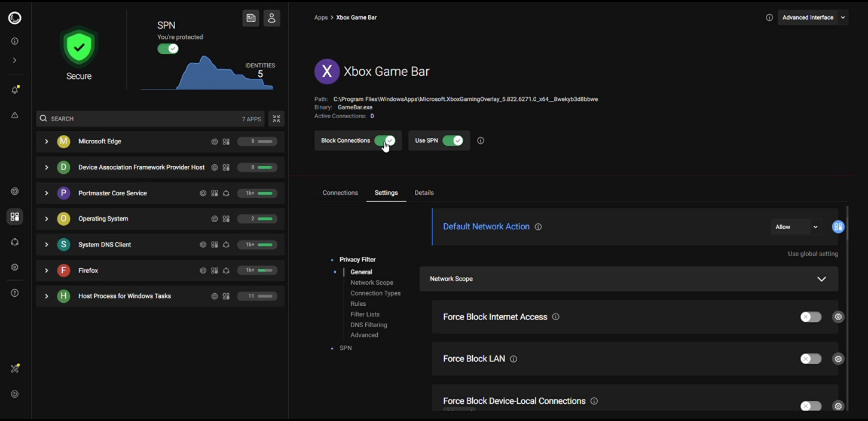Image resolution: width=868 pixels, height=421 pixels.
Task: Click gear icon for Force Block Internet Access
Action: (x=838, y=317)
